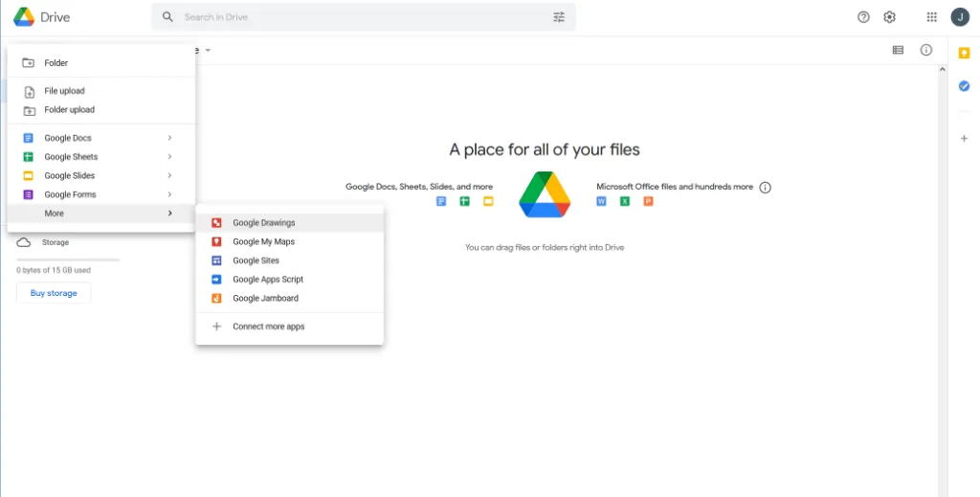Expand the Google Docs submenu arrow
The height and width of the screenshot is (497, 980).
coord(169,138)
